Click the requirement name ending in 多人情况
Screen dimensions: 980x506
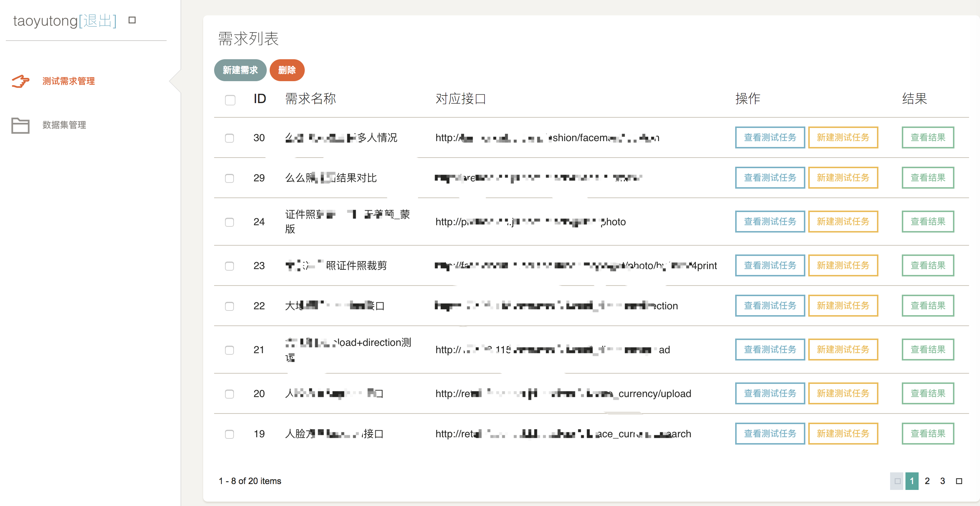(341, 138)
